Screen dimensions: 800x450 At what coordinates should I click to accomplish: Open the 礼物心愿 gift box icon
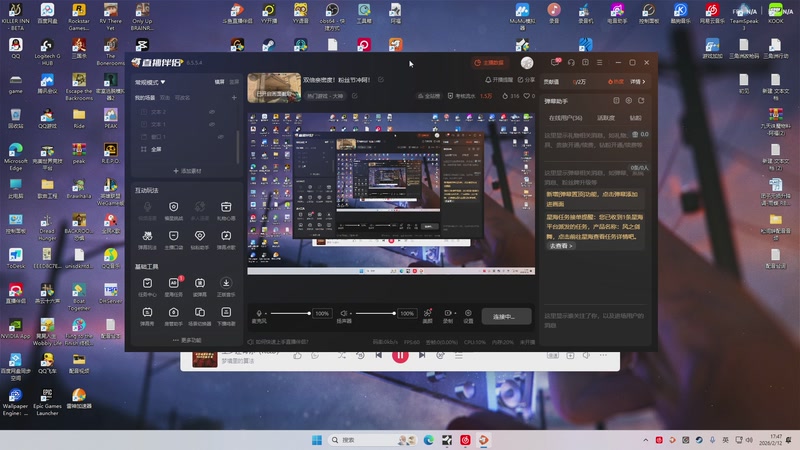(226, 207)
